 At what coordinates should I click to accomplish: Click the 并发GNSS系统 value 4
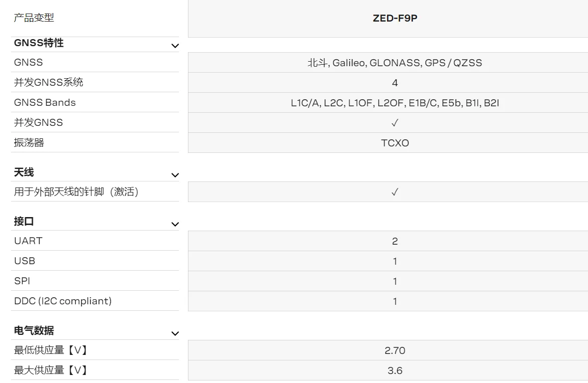(x=395, y=83)
